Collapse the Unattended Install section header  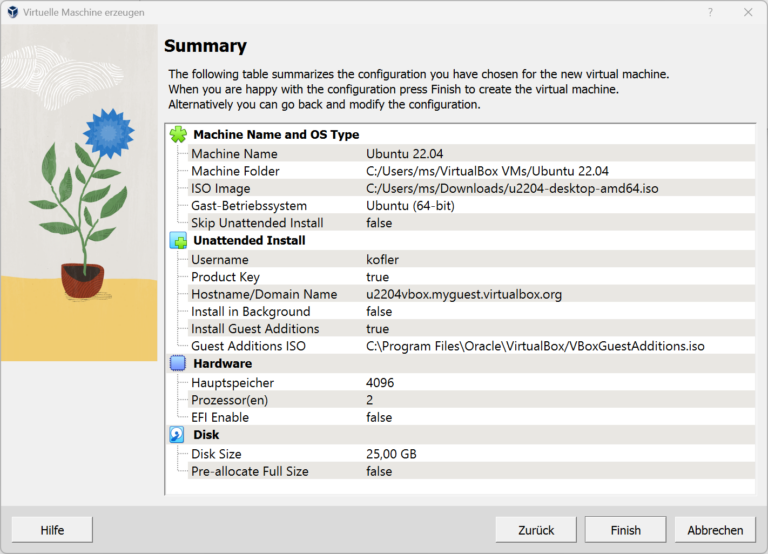(x=249, y=241)
